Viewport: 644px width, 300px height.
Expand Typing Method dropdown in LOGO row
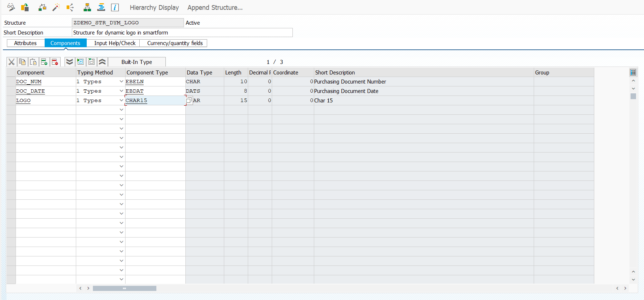point(121,101)
